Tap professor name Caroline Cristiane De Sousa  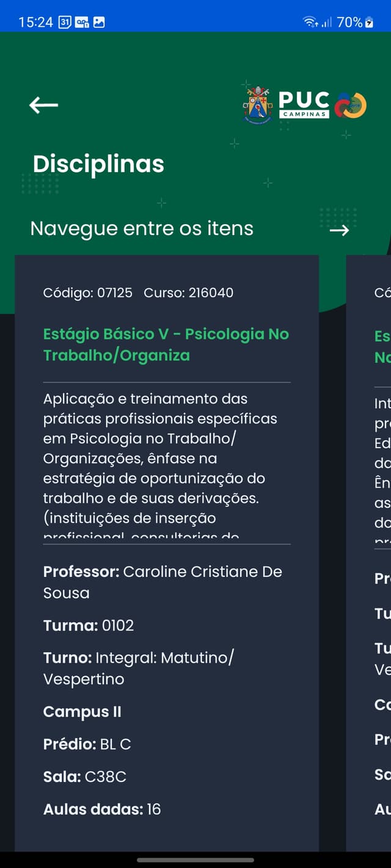coord(163,582)
